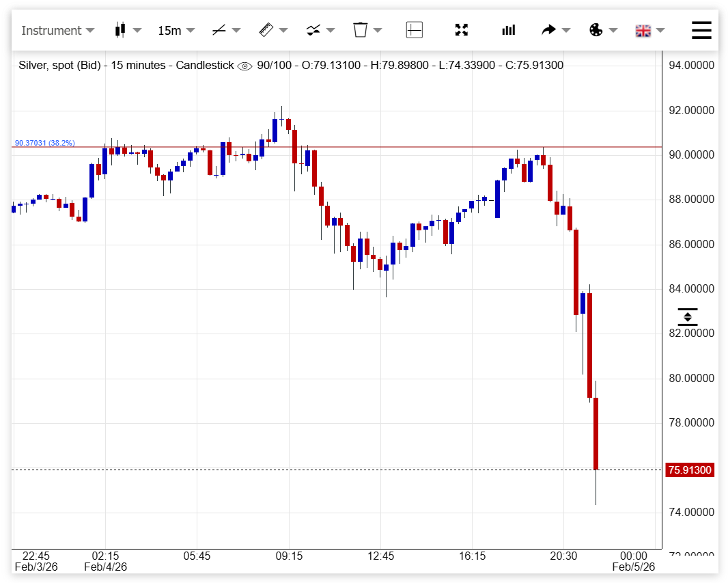Click the 75.91300 current price label

tap(690, 470)
